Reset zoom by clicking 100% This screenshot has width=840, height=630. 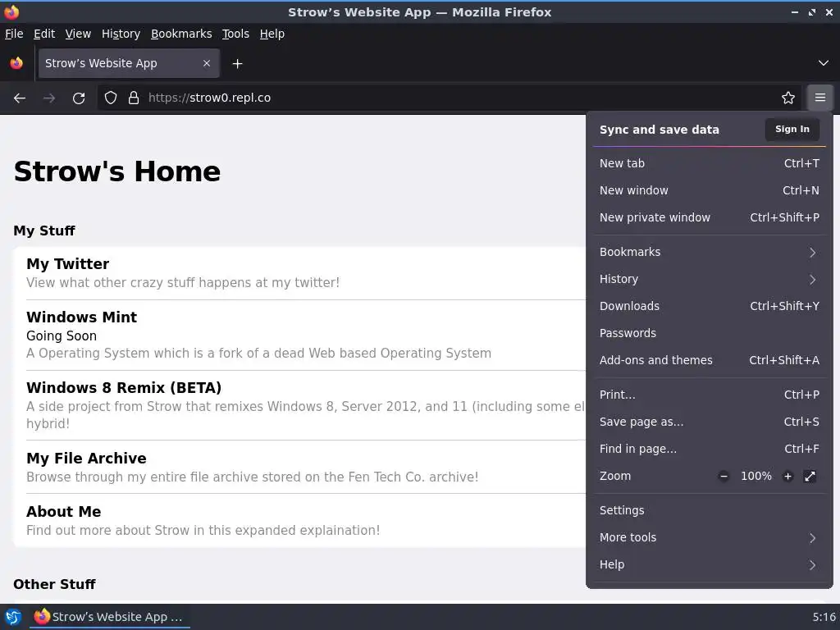coord(756,477)
